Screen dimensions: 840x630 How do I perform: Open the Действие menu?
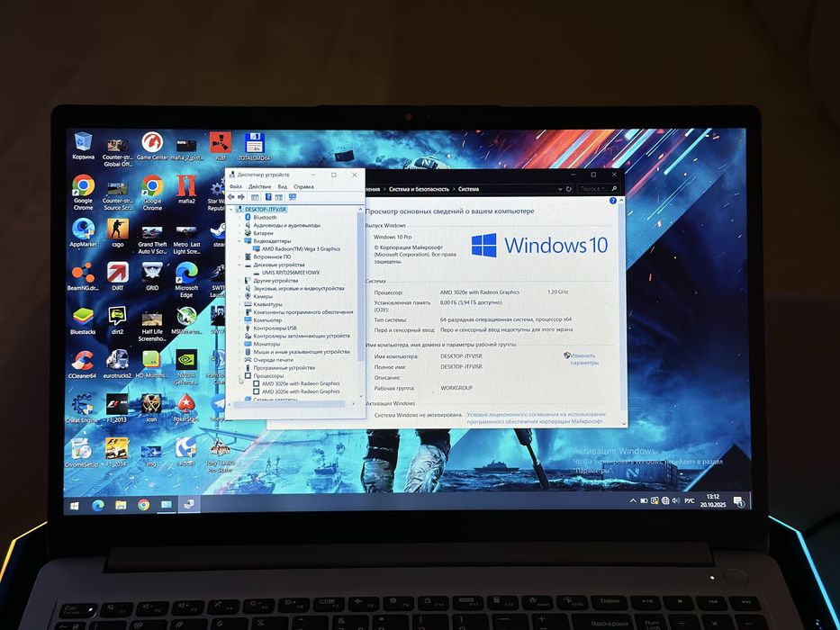point(260,186)
